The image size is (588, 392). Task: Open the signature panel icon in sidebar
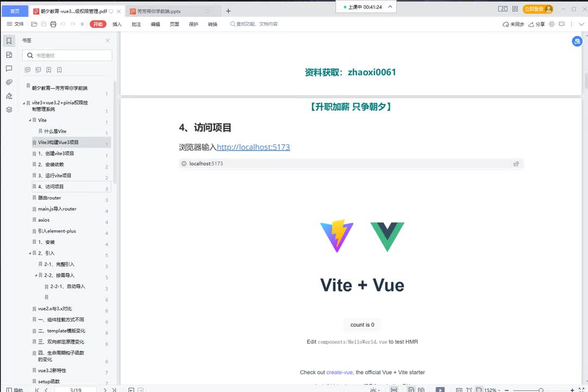coord(9,96)
